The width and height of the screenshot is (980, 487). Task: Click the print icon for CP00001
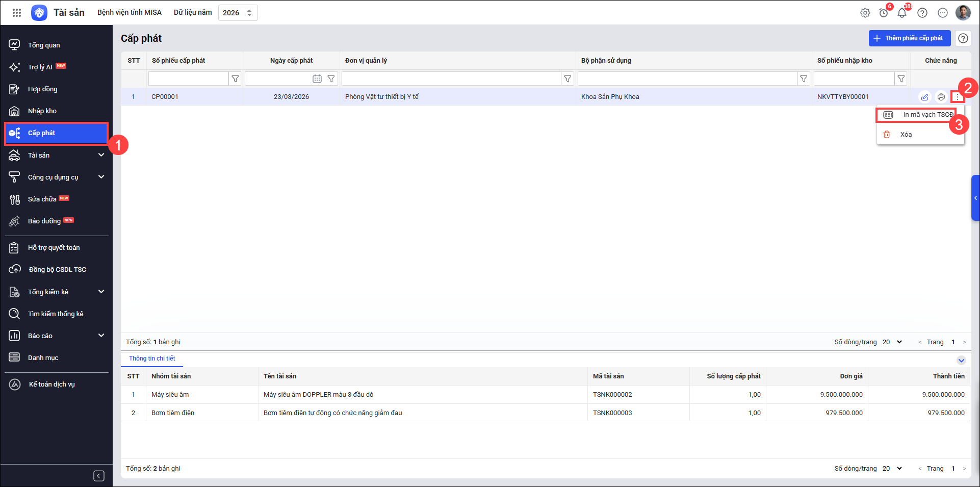(941, 97)
